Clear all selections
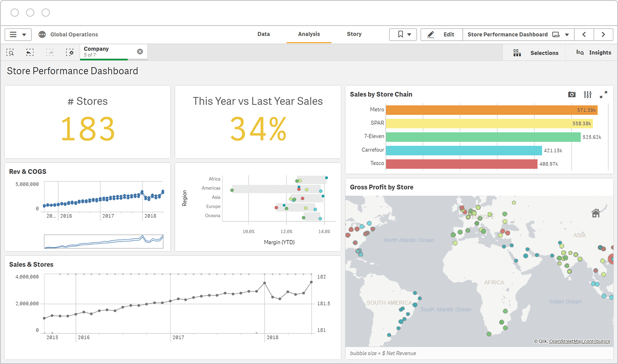The height and width of the screenshot is (364, 618). [x=70, y=52]
